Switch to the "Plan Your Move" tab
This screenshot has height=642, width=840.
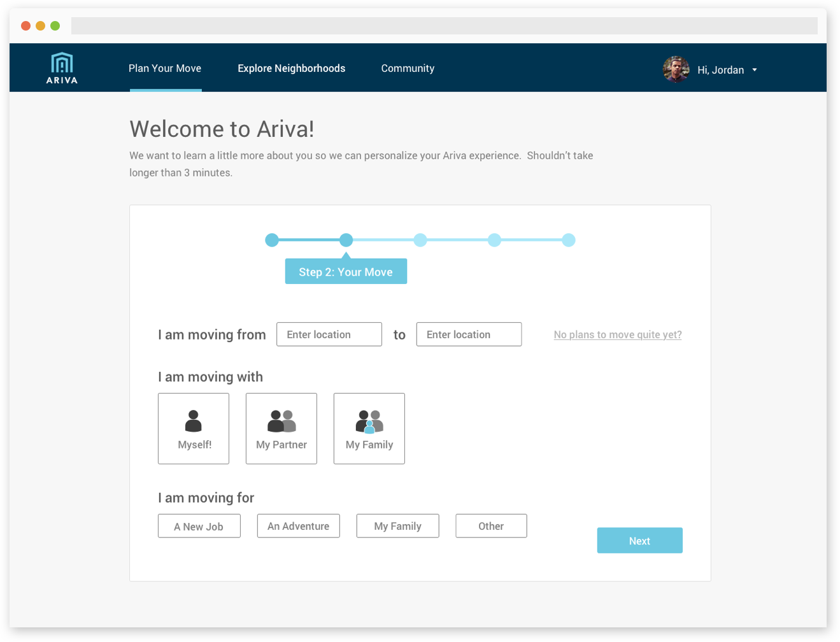[165, 68]
